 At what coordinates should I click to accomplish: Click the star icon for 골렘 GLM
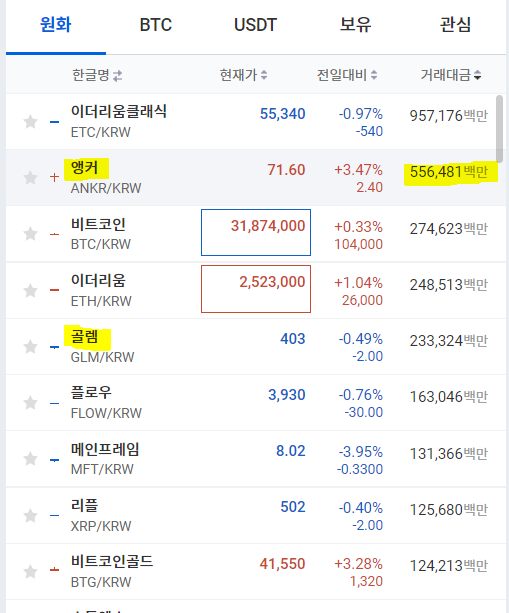click(30, 347)
